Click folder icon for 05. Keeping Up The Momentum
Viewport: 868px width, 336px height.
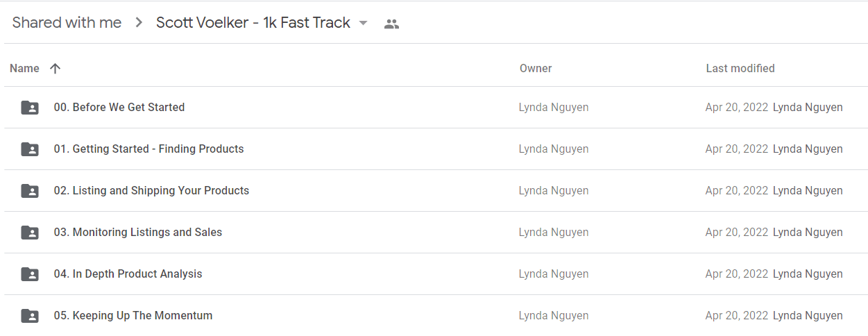30,316
